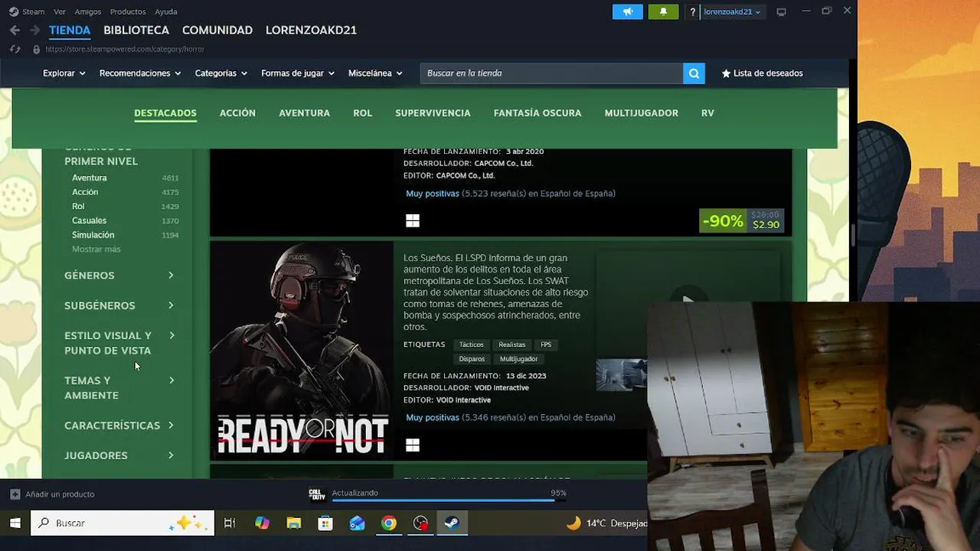Open the Formas de jugar dropdown
Screen dimensions: 980x551
[x=298, y=73]
